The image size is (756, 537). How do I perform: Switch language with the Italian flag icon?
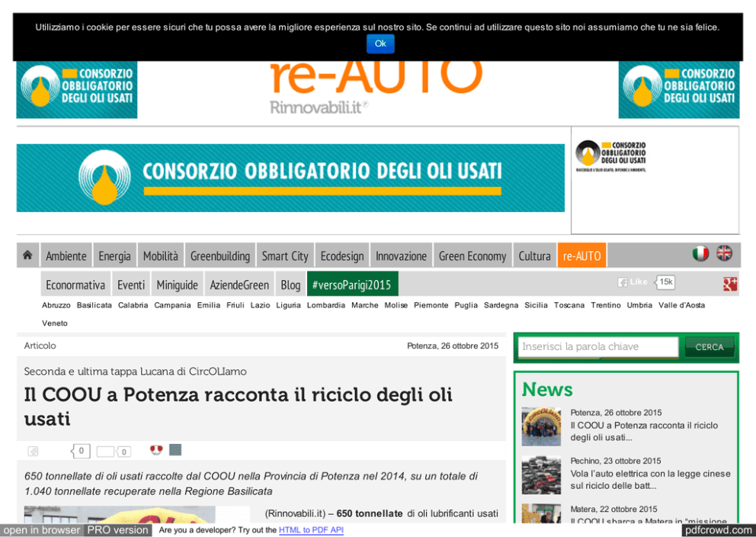pos(700,253)
